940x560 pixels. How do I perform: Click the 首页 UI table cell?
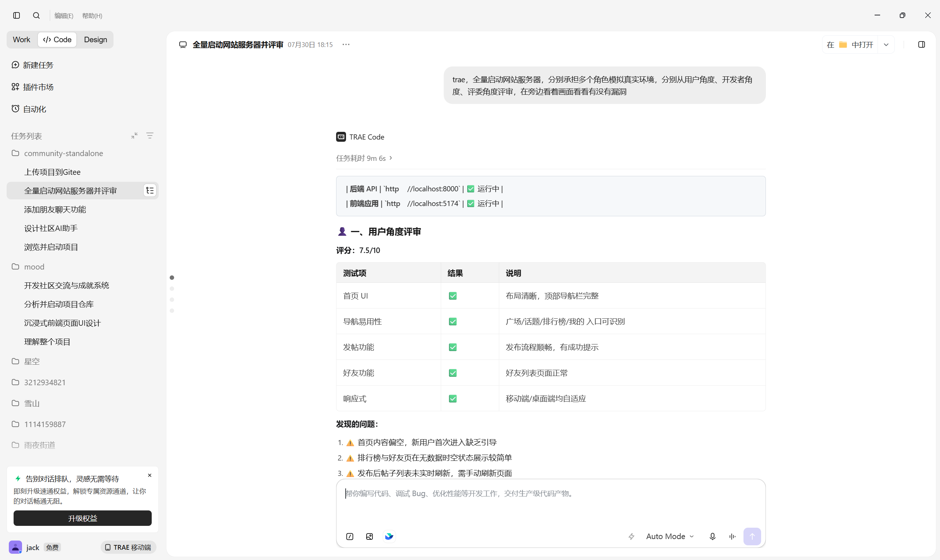(x=388, y=296)
